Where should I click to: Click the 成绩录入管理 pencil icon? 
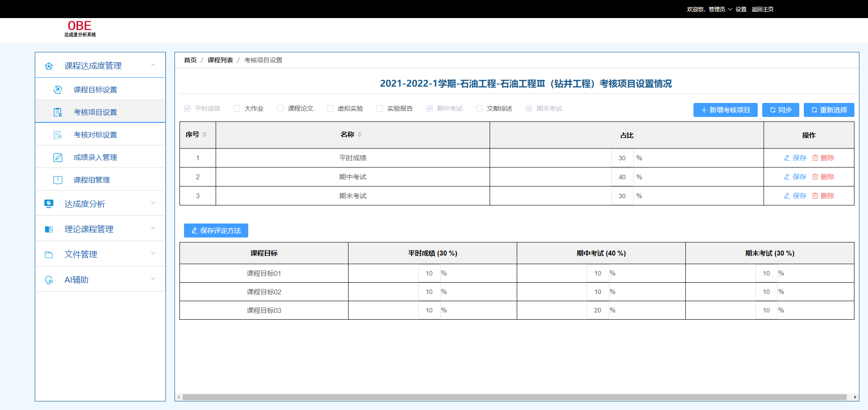58,158
